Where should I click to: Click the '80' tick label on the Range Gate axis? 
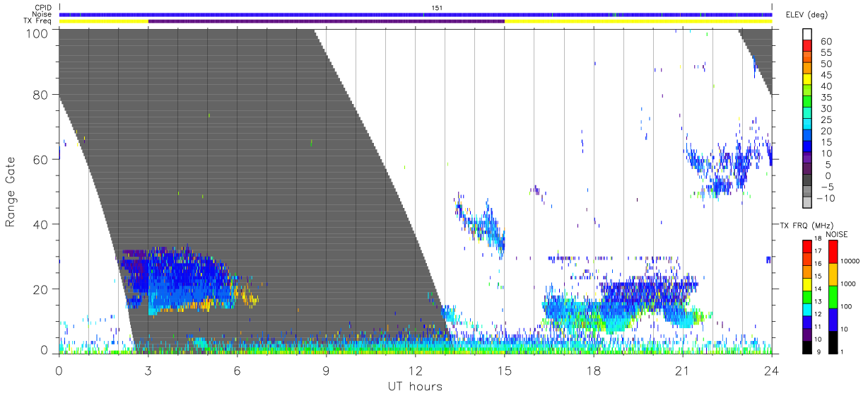pyautogui.click(x=41, y=94)
